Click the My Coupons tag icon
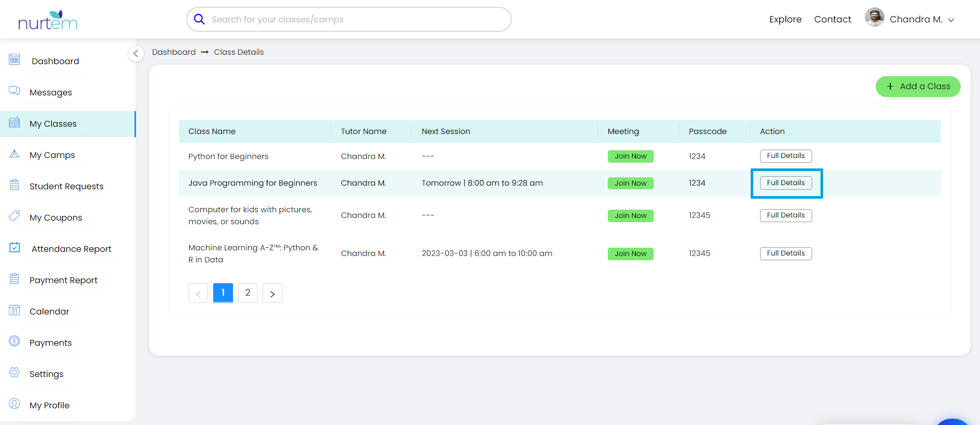 coord(15,216)
